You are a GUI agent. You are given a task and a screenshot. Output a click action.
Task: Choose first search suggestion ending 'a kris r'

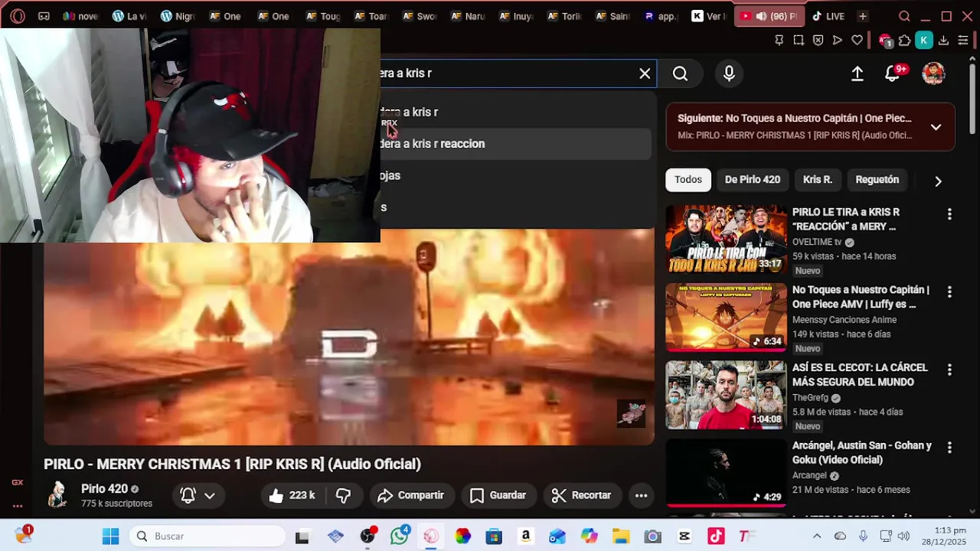point(516,112)
